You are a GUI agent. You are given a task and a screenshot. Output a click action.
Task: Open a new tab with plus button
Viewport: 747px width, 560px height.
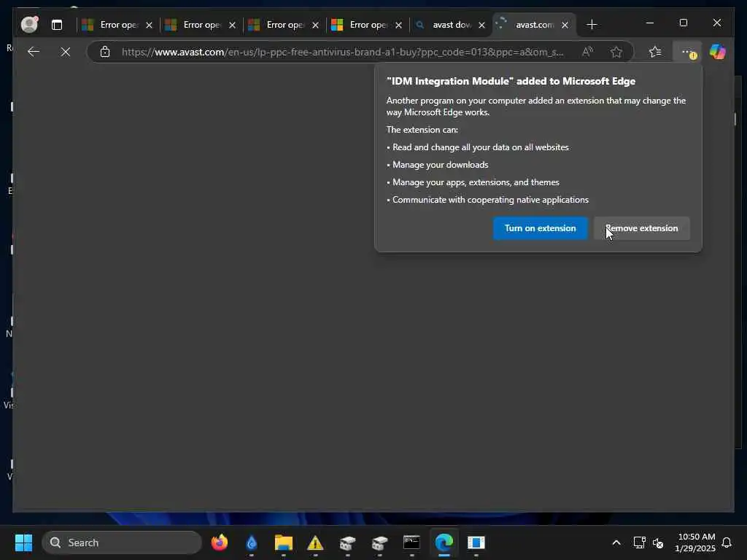(592, 24)
